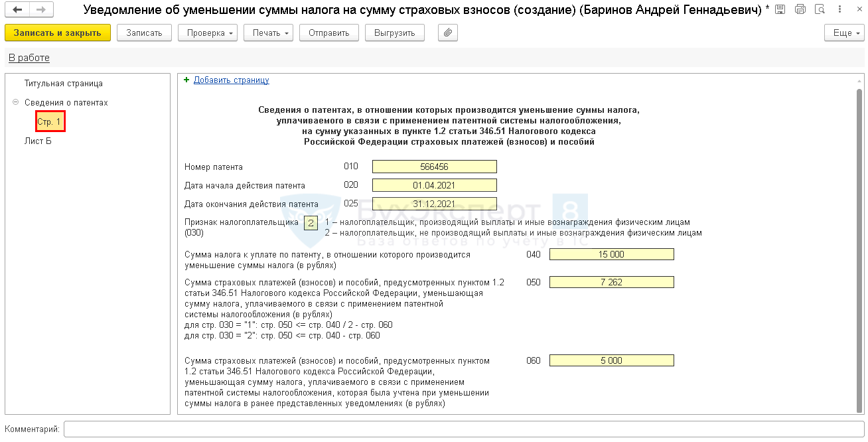Click the green plus add-page icon

coord(186,80)
